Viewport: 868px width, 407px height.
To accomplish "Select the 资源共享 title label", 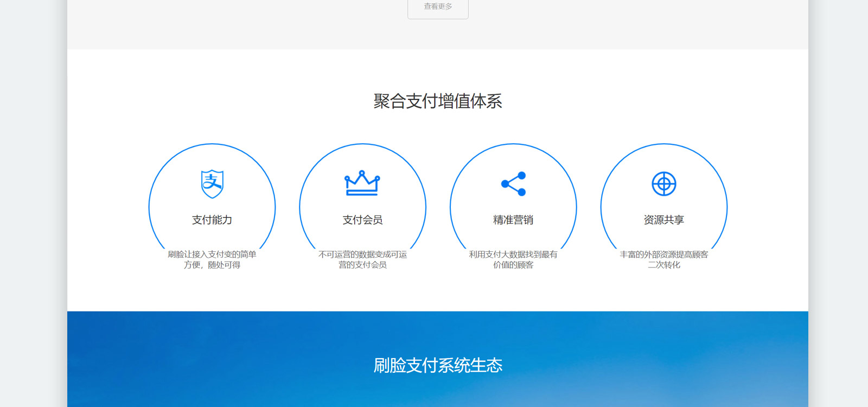I will pyautogui.click(x=663, y=220).
